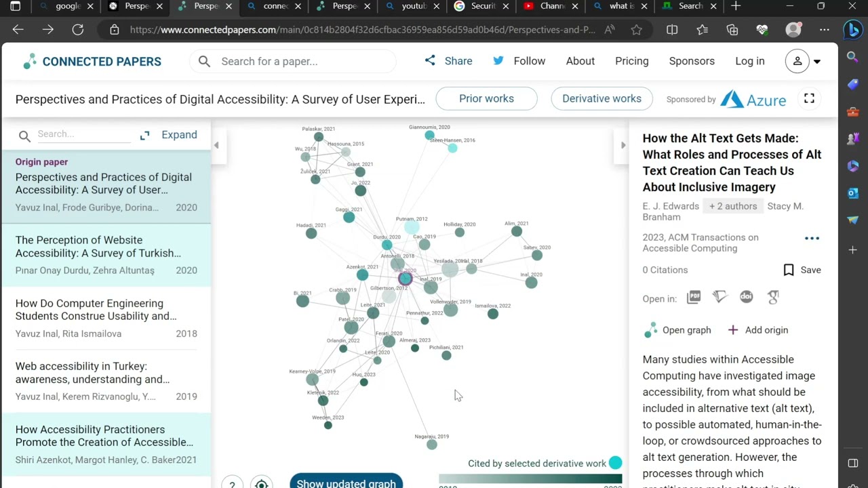Expand the + 2 authors chip

click(x=733, y=206)
